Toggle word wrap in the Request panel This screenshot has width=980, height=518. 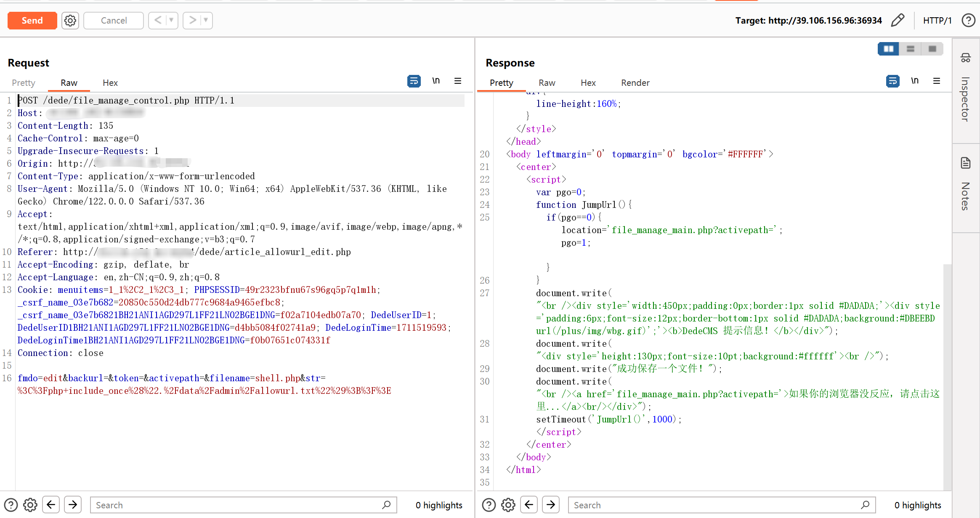coord(414,81)
